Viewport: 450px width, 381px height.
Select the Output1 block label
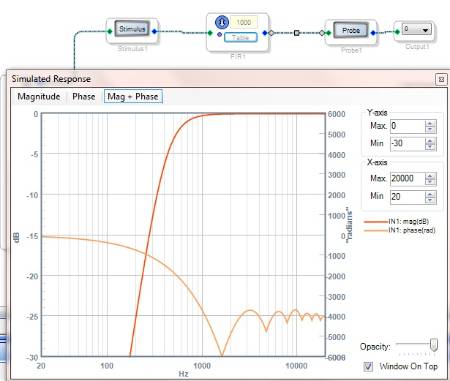[x=417, y=47]
